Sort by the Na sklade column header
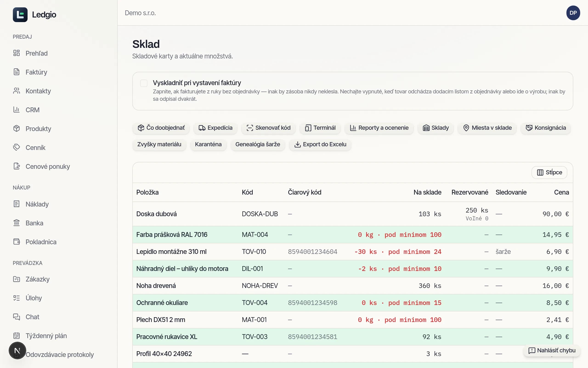 click(x=427, y=192)
